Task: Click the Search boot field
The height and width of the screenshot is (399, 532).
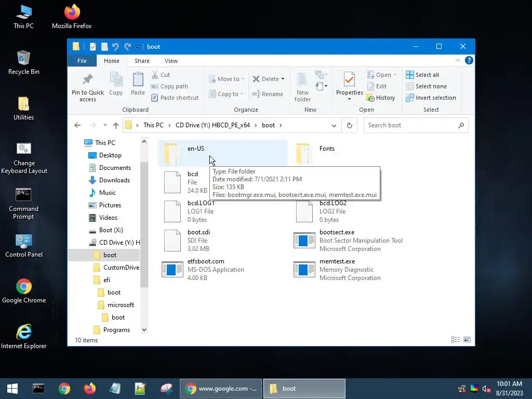Action: [x=416, y=125]
